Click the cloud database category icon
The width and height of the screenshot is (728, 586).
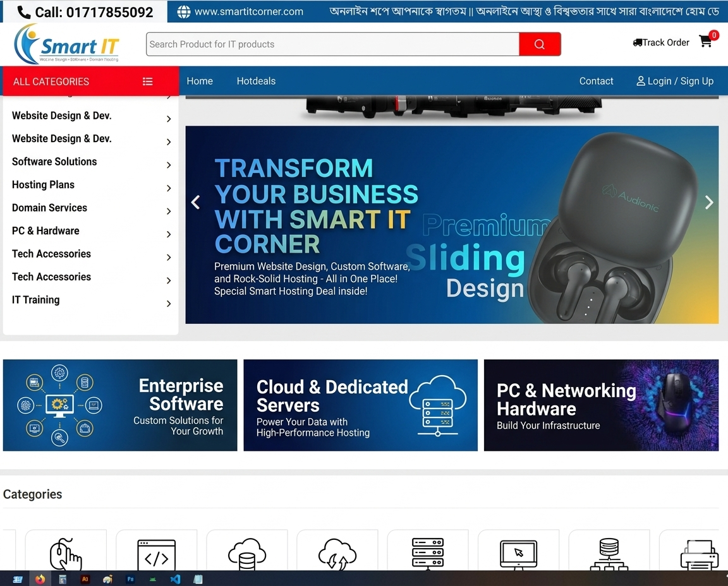(x=246, y=556)
